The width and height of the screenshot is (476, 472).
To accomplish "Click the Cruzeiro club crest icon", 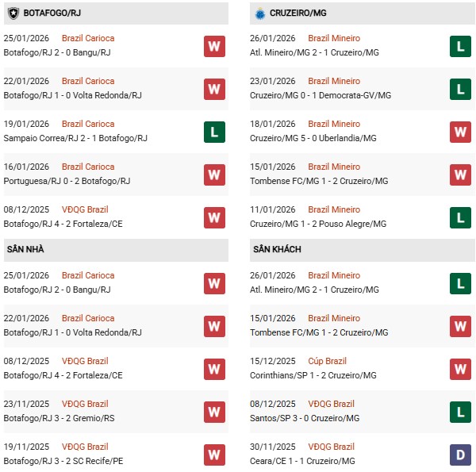I will pyautogui.click(x=259, y=13).
